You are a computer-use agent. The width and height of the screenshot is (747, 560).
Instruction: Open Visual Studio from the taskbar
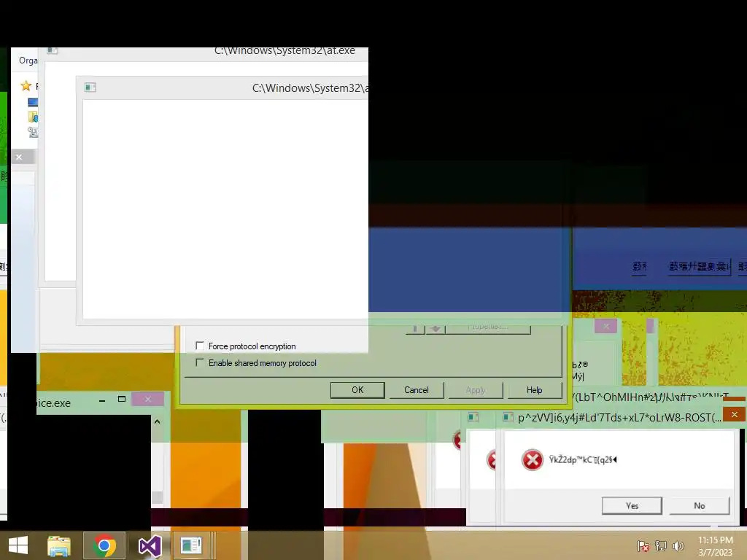pos(150,545)
